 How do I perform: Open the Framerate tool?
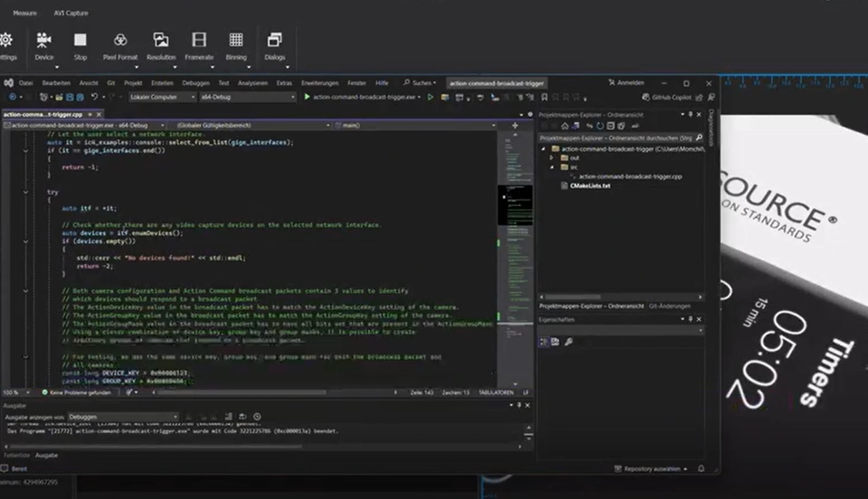pyautogui.click(x=199, y=40)
